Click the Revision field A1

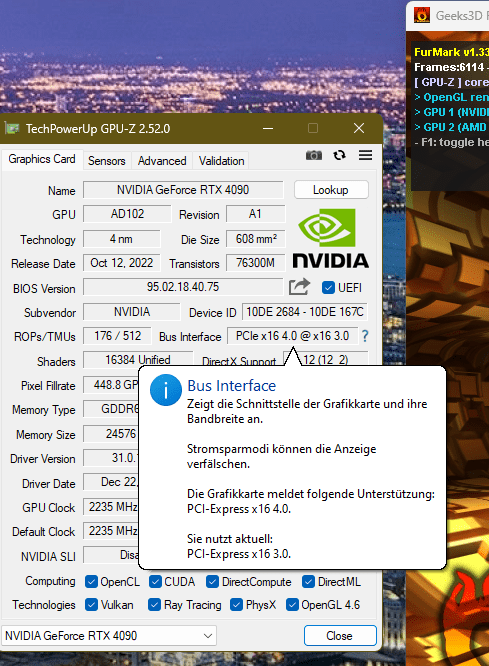pos(255,214)
